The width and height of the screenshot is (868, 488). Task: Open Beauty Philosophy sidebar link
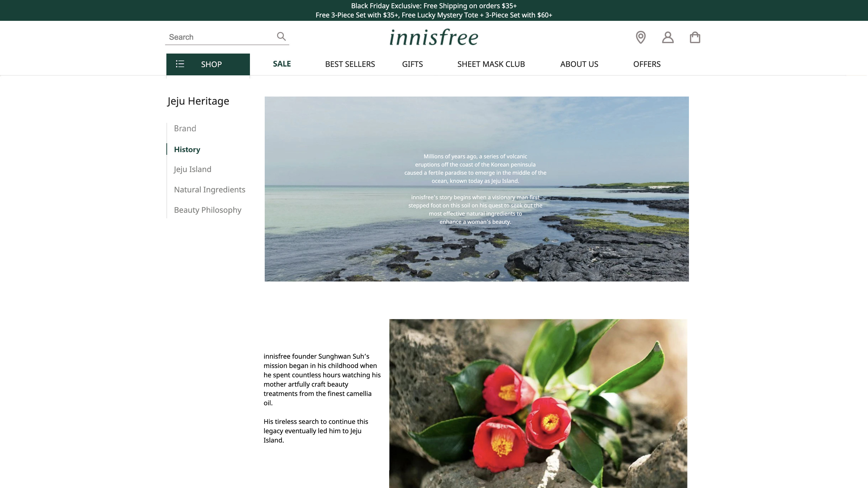click(208, 210)
